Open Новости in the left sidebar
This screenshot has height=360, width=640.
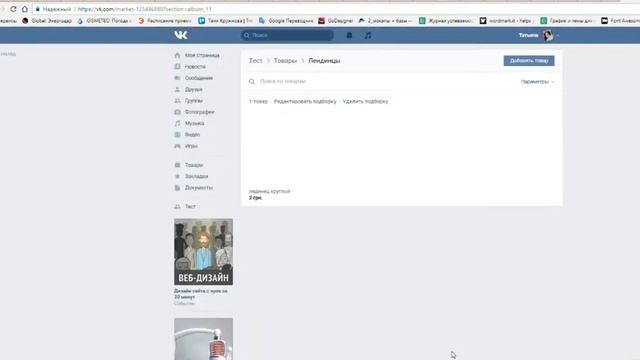pyautogui.click(x=190, y=67)
